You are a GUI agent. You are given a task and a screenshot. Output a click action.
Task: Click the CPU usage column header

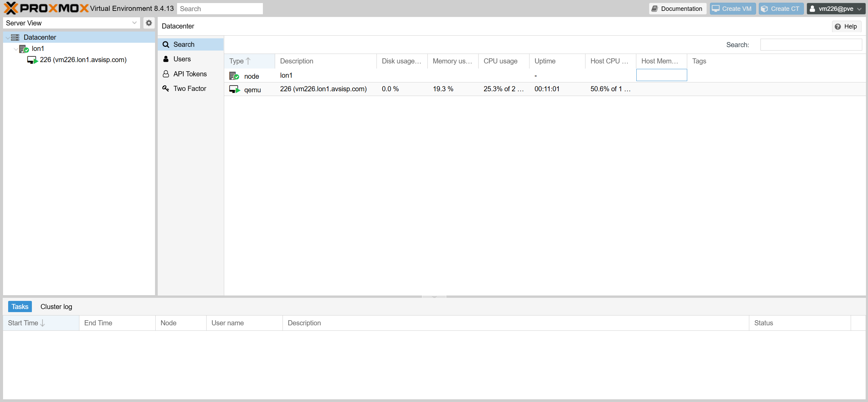tap(504, 61)
